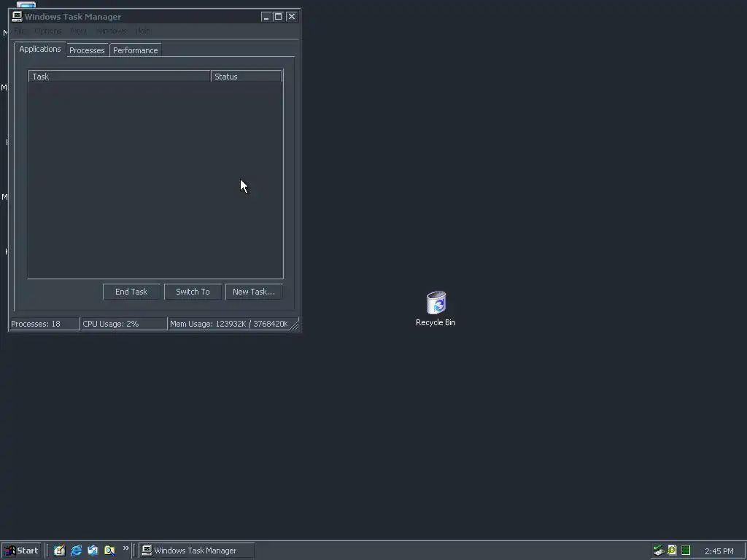Select the Applications tab
Screen dimensions: 747x560
point(40,49)
